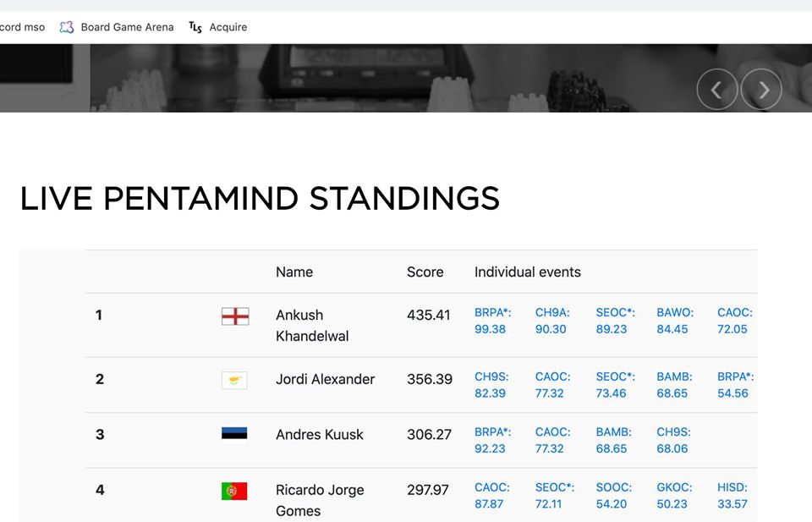The height and width of the screenshot is (522, 812).
Task: Click the Portugal flag beside Ricardo Jorge Gomes
Action: pos(234,491)
